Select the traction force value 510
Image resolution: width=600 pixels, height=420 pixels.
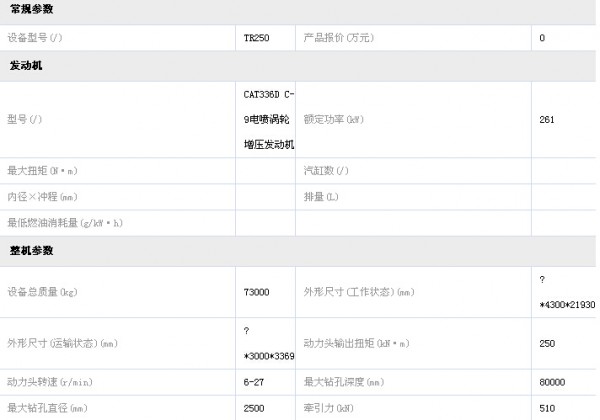click(x=547, y=407)
